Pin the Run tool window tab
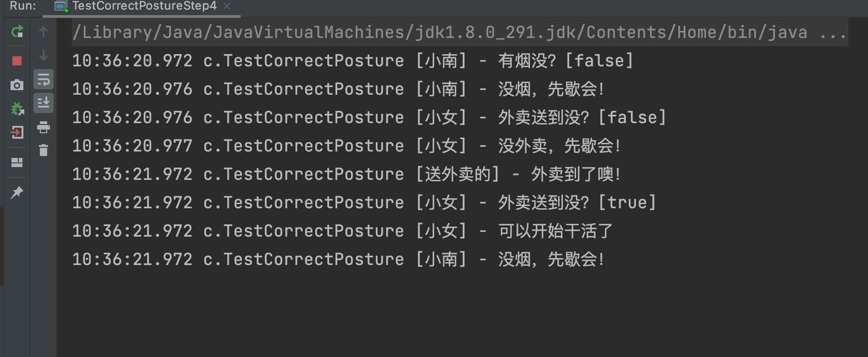 17,192
